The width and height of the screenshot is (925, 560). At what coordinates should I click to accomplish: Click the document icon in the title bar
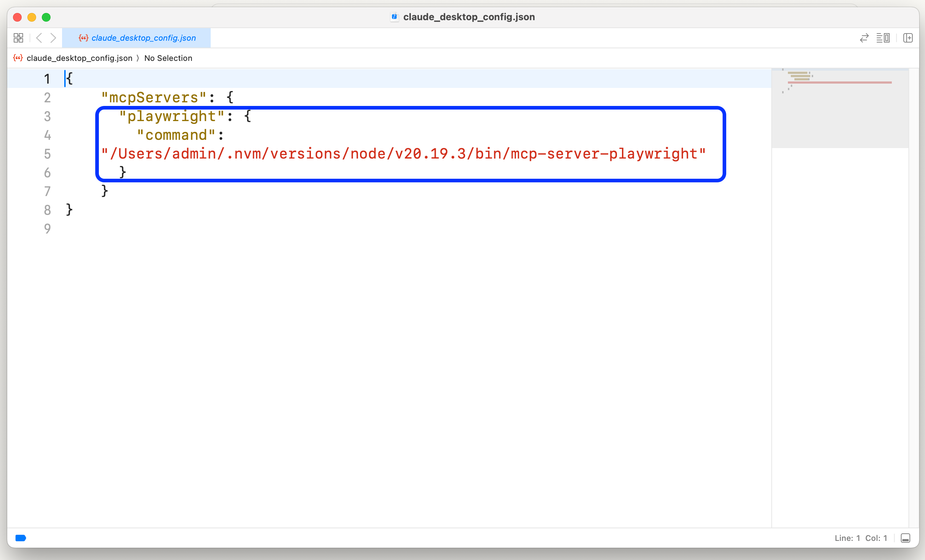(x=394, y=17)
